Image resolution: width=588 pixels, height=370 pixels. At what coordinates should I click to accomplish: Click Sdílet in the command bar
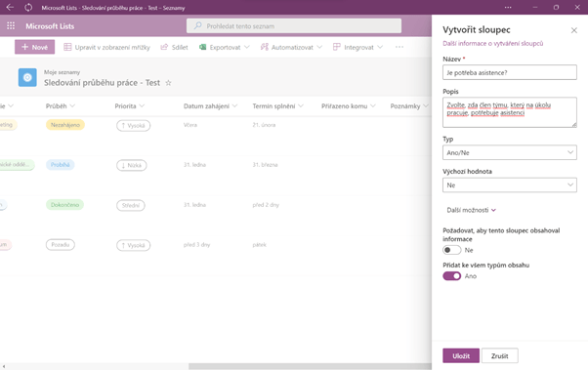[175, 47]
